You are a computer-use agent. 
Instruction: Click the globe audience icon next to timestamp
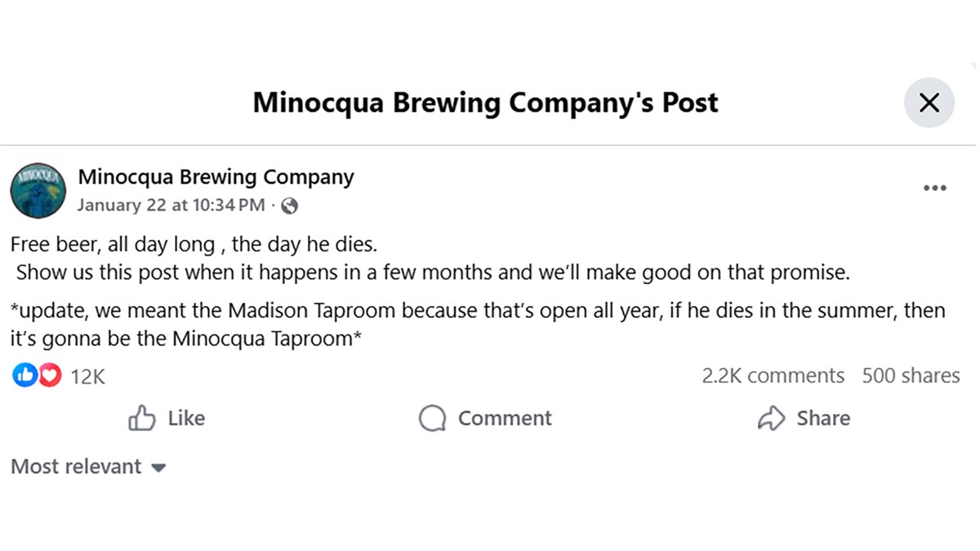point(292,206)
